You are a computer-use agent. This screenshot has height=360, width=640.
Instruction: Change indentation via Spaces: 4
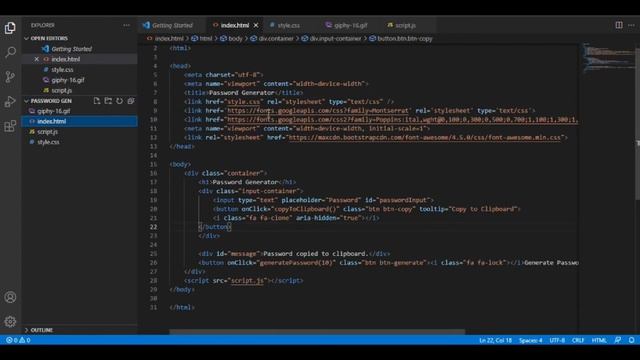click(531, 340)
